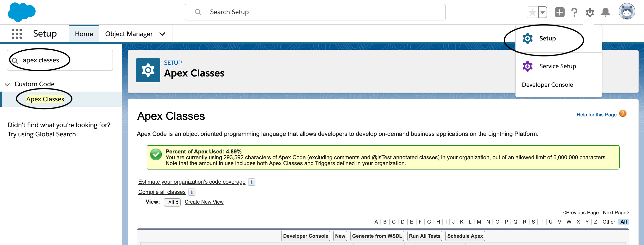Viewport: 644px width, 245px height.
Task: Click Compile all classes link
Action: [x=162, y=192]
